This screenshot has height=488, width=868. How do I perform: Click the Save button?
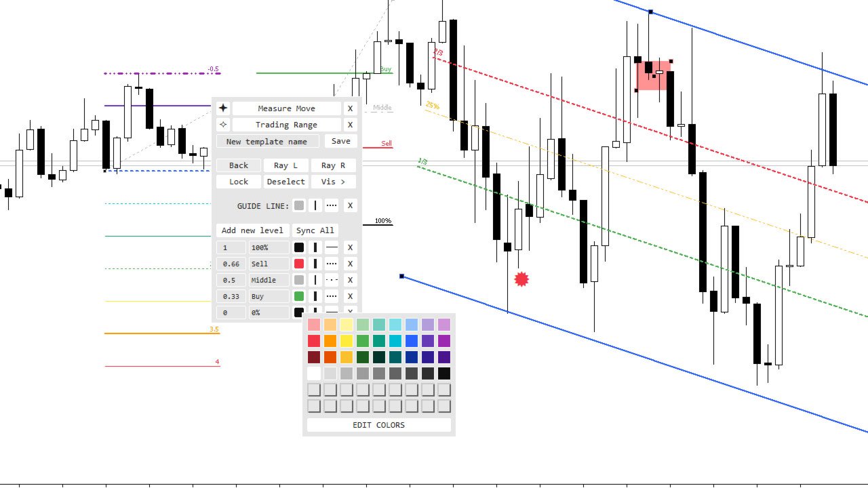(341, 141)
